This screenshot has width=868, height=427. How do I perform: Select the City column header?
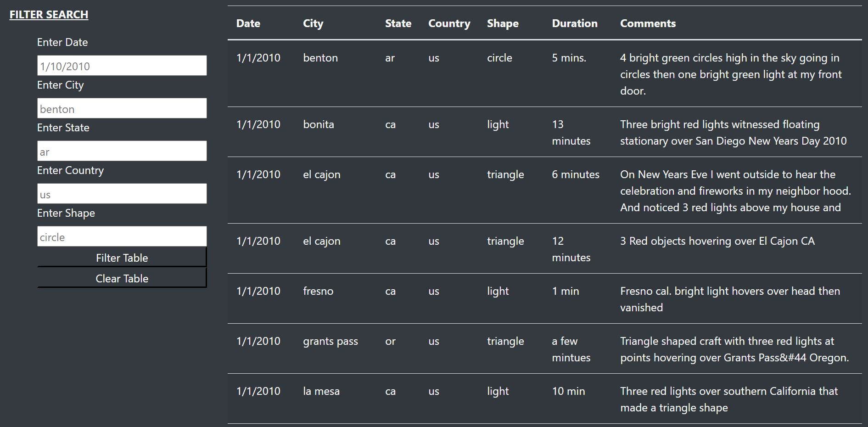tap(313, 23)
